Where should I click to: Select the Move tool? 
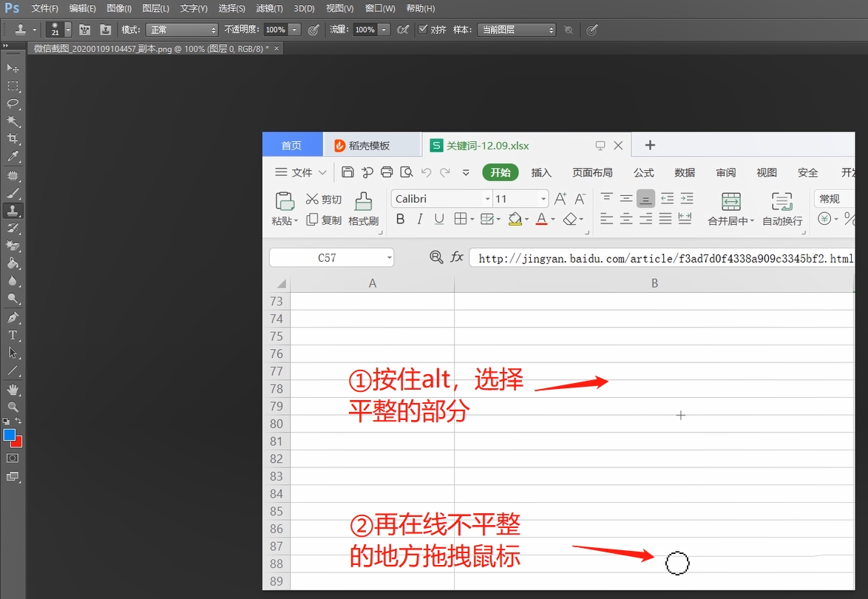[13, 68]
